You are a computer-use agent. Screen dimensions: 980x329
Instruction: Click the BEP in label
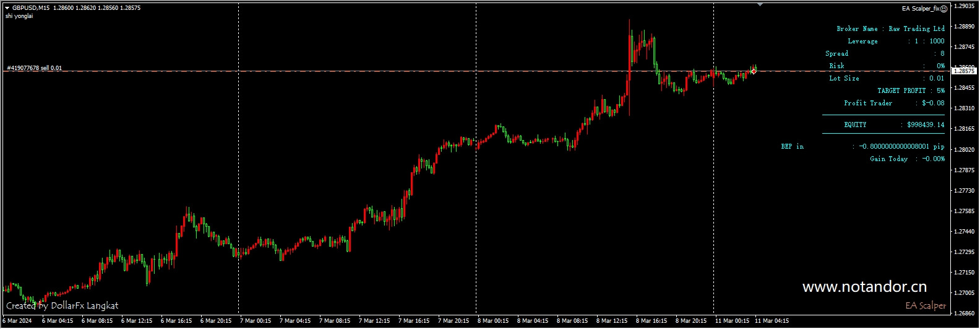[x=792, y=146]
